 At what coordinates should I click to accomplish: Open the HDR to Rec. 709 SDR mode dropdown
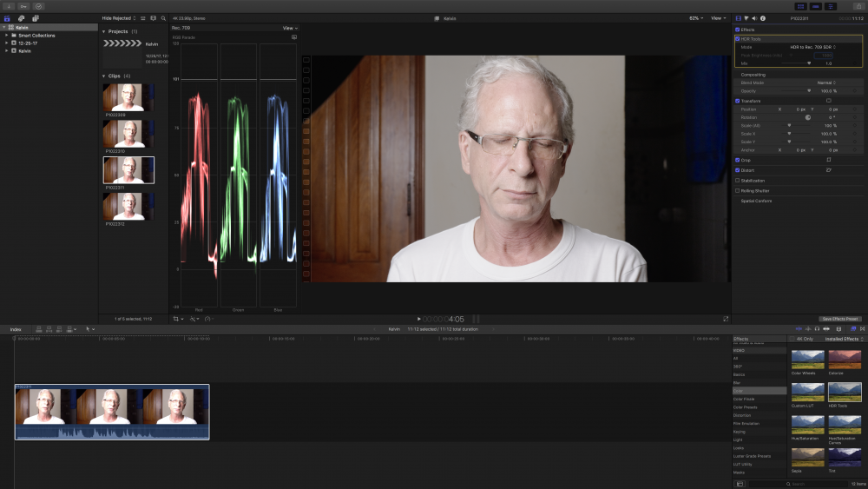click(x=812, y=47)
